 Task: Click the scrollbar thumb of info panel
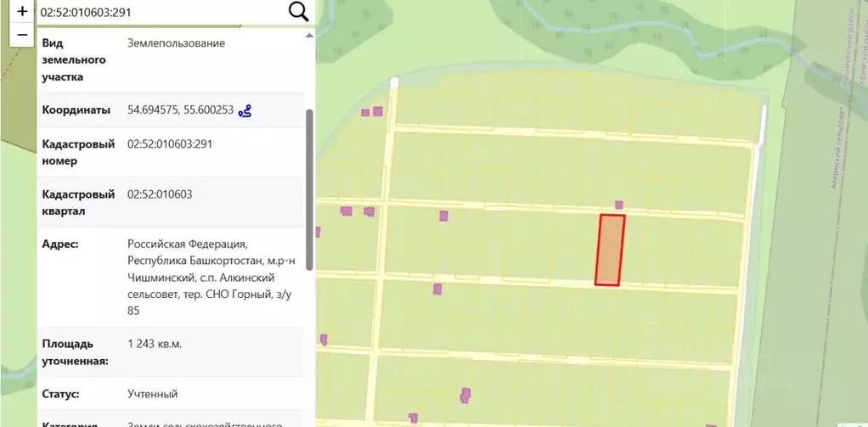[x=309, y=189]
